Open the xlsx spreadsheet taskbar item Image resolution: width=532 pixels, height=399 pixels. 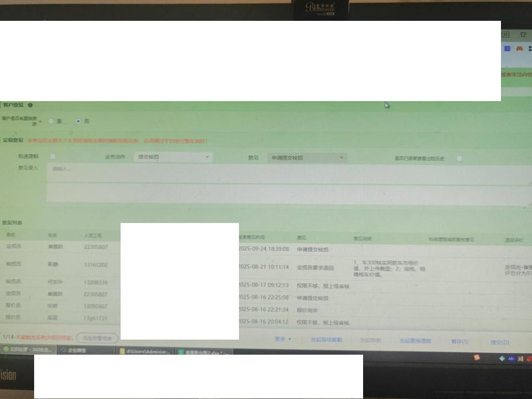click(204, 352)
